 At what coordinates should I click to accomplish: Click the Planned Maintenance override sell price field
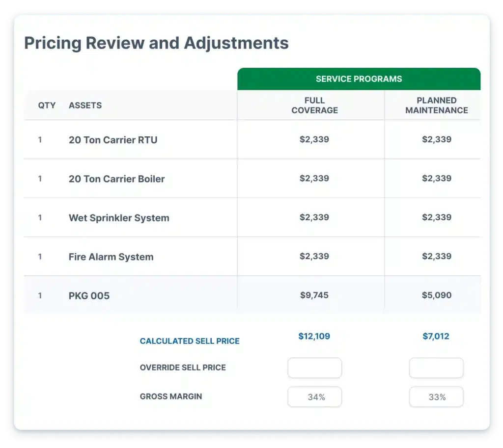[436, 368]
